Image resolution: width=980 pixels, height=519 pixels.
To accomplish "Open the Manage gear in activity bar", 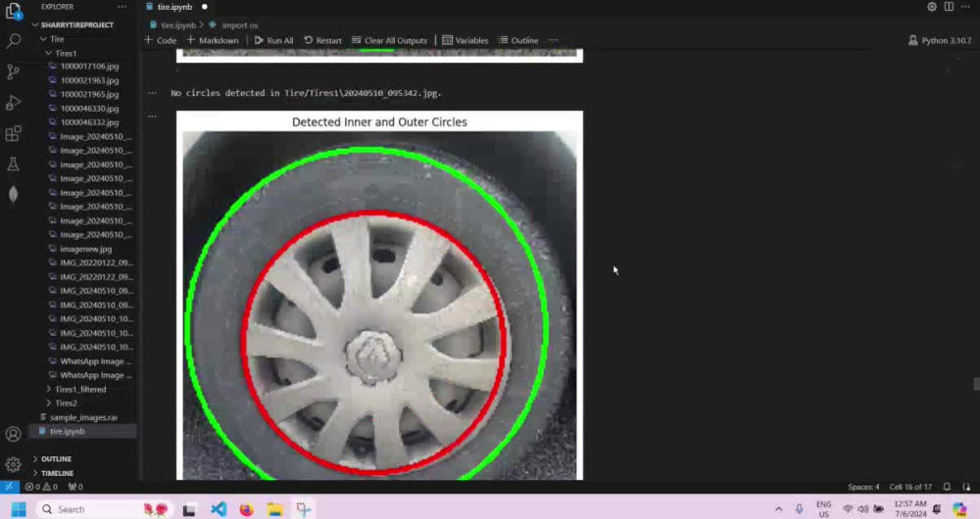I will tap(13, 464).
